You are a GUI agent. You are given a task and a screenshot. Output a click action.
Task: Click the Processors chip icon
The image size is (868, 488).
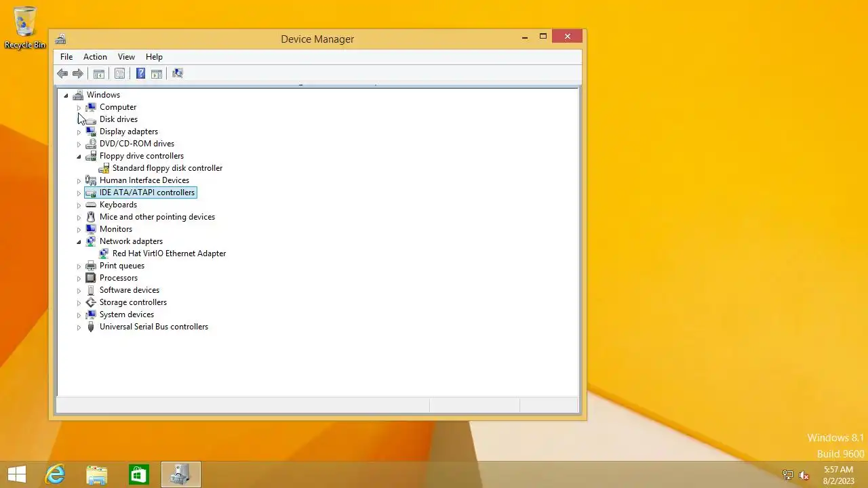[91, 278]
